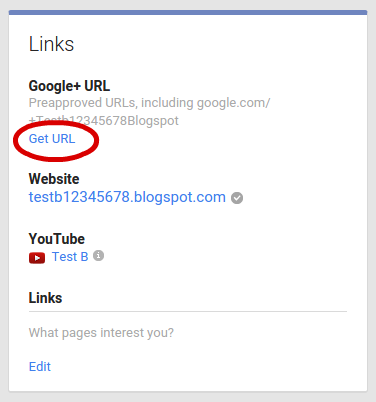
Task: Click the Edit link at the bottom
Action: click(40, 366)
